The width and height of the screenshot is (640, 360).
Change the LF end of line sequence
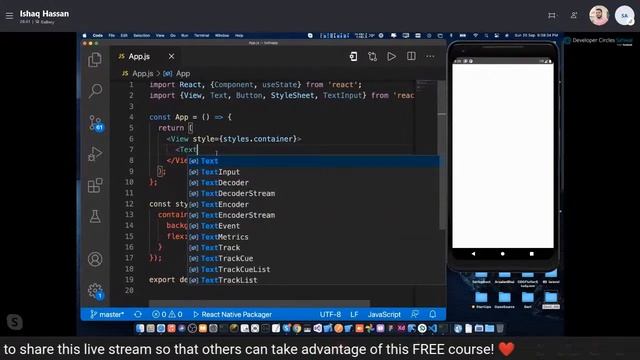[354, 314]
